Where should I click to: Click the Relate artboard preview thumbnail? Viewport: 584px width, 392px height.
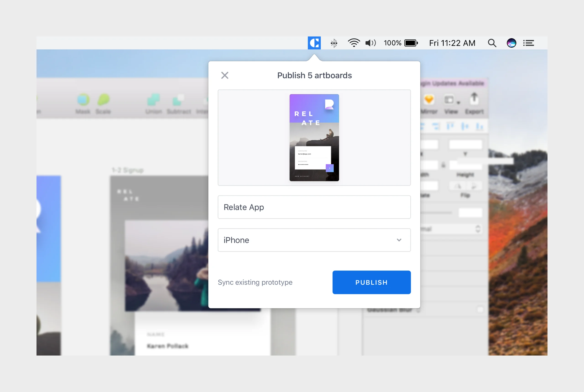pyautogui.click(x=314, y=137)
